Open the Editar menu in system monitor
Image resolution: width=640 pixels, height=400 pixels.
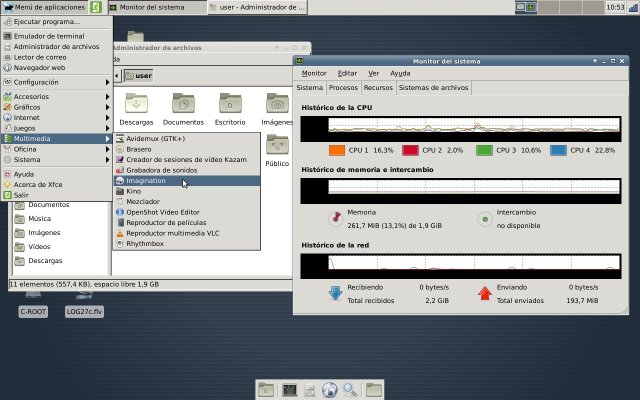[347, 73]
